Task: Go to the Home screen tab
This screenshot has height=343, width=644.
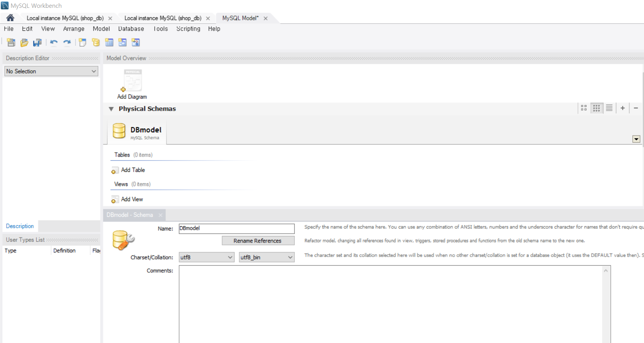Action: click(x=10, y=18)
